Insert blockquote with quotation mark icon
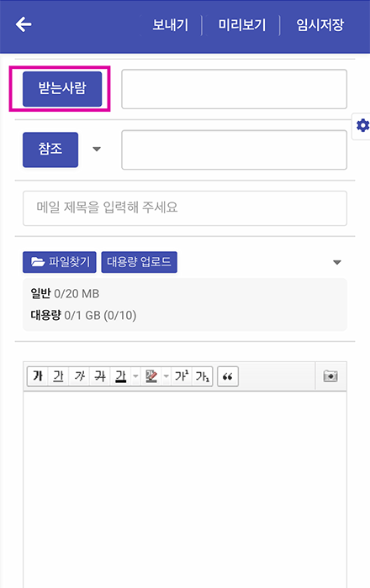 pos(228,376)
